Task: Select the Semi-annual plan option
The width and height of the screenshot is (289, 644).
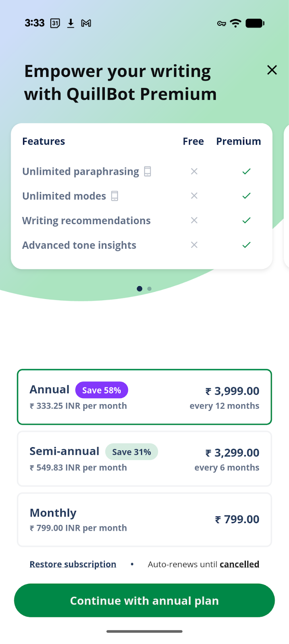Action: point(144,459)
